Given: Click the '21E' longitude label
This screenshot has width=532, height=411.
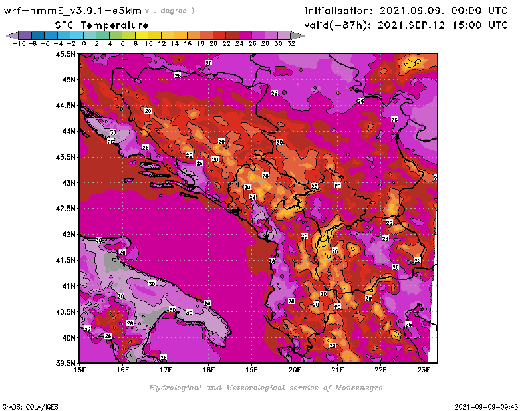Looking at the screenshot, I should [338, 370].
